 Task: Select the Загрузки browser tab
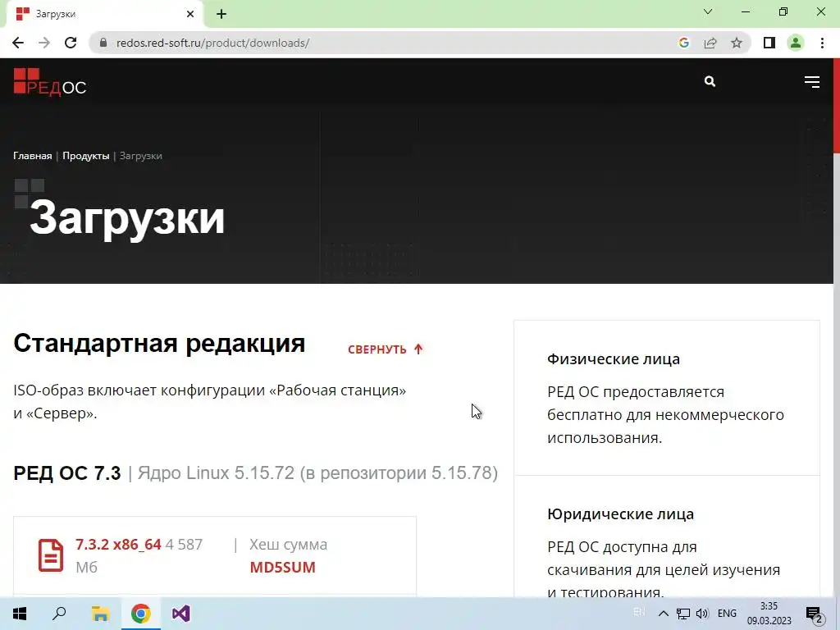(104, 14)
